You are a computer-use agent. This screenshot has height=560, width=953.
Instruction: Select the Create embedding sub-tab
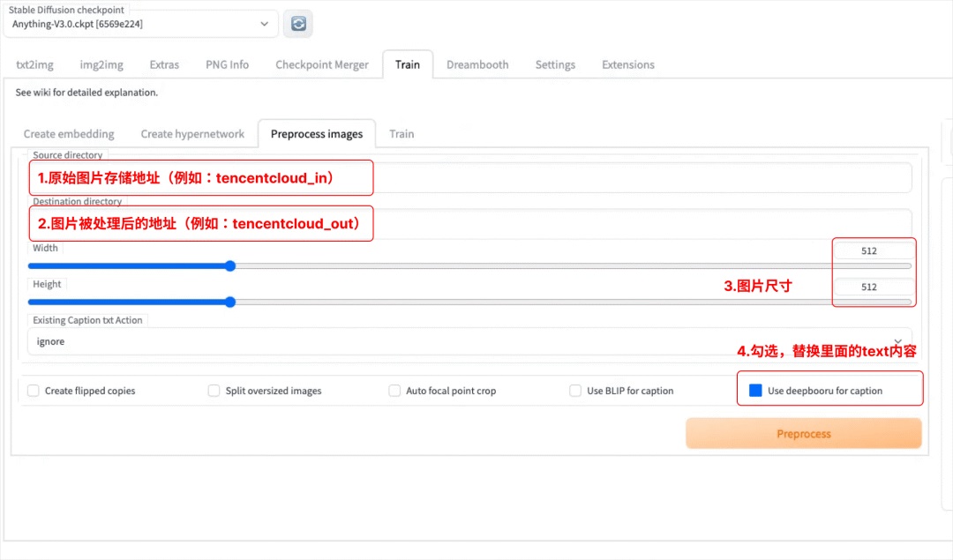[x=69, y=134]
